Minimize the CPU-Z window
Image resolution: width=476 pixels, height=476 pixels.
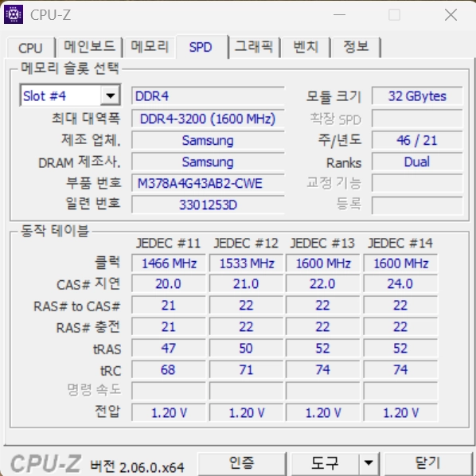coord(339,14)
